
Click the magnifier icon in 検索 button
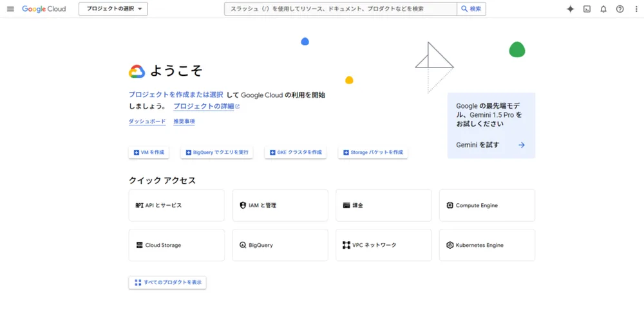464,8
